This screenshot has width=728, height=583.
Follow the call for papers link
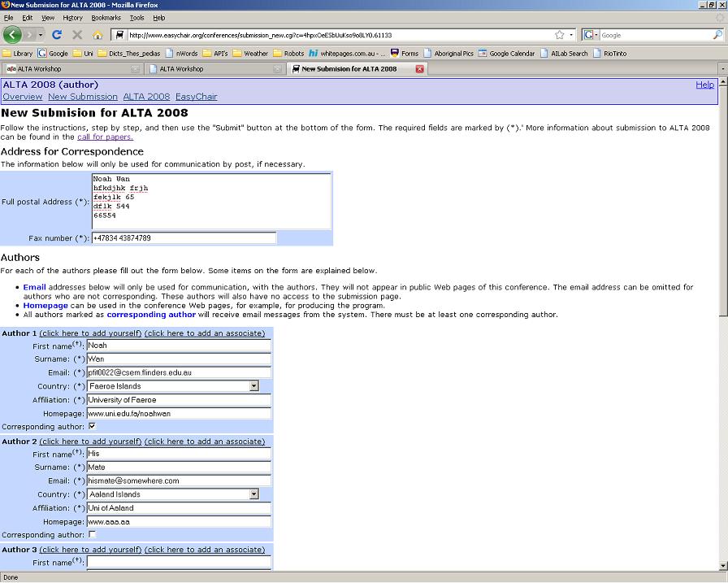point(105,137)
